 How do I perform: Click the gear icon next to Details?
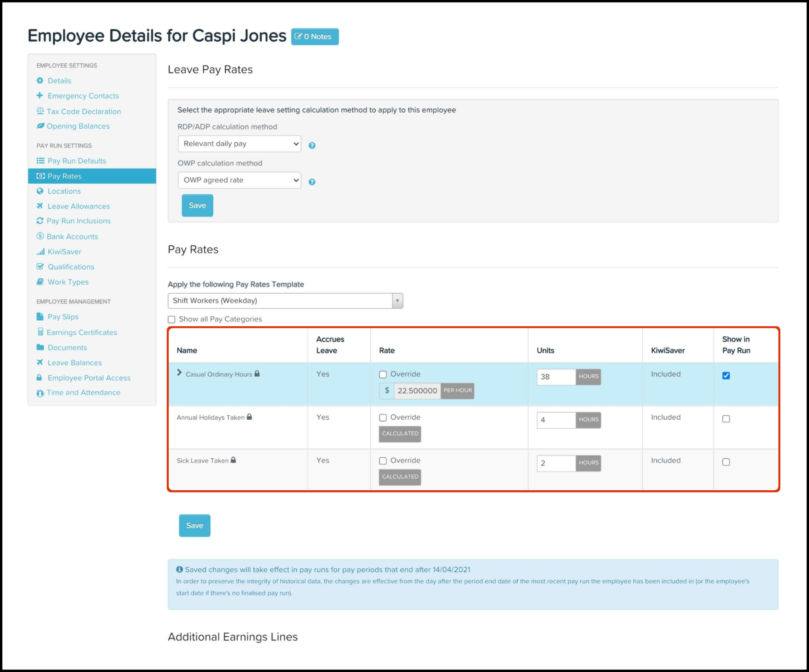[x=40, y=80]
